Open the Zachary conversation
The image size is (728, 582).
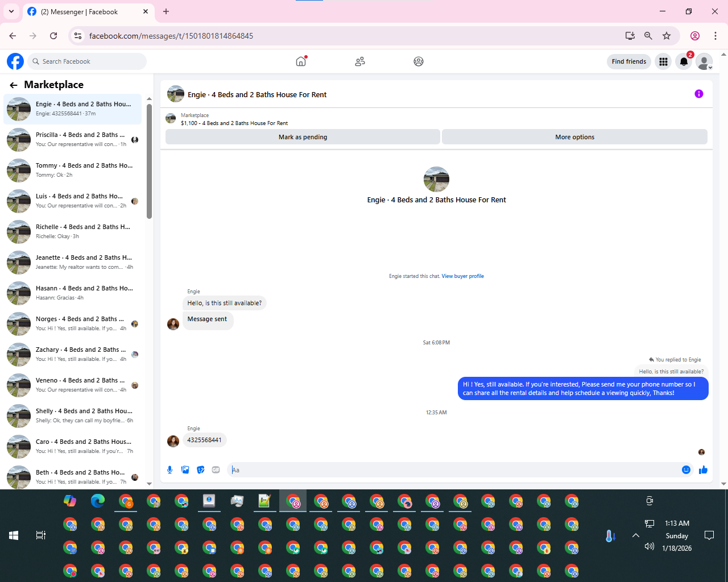pyautogui.click(x=73, y=355)
